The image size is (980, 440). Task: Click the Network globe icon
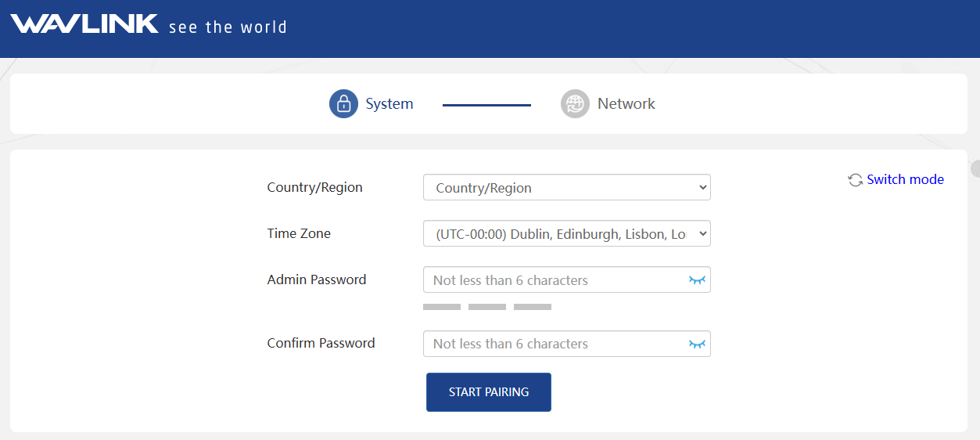click(x=575, y=103)
